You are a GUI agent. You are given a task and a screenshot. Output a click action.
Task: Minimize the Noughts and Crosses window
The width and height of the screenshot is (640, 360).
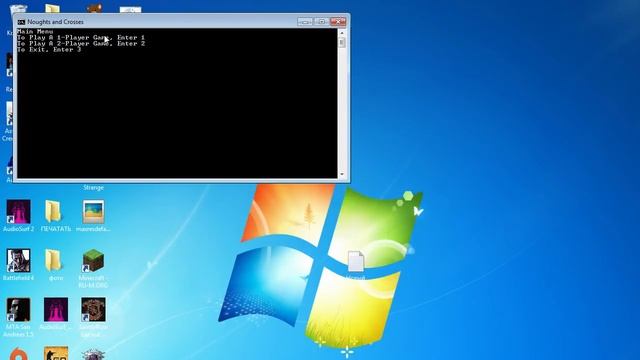tap(305, 21)
